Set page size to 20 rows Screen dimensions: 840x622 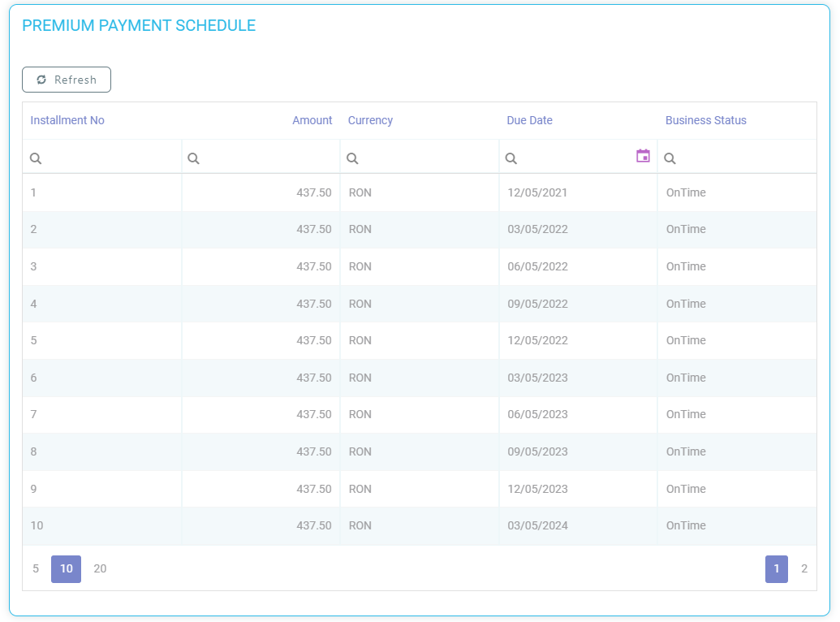[100, 568]
